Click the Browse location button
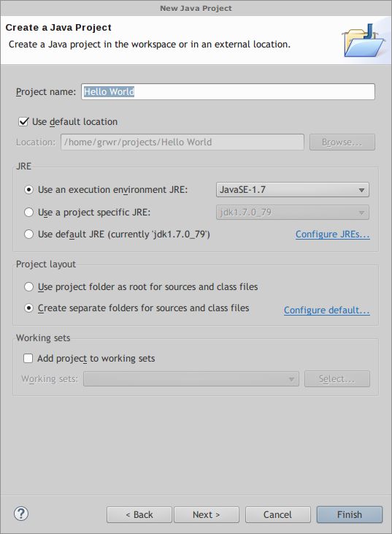Screen dimensions: 392x534 (342, 142)
